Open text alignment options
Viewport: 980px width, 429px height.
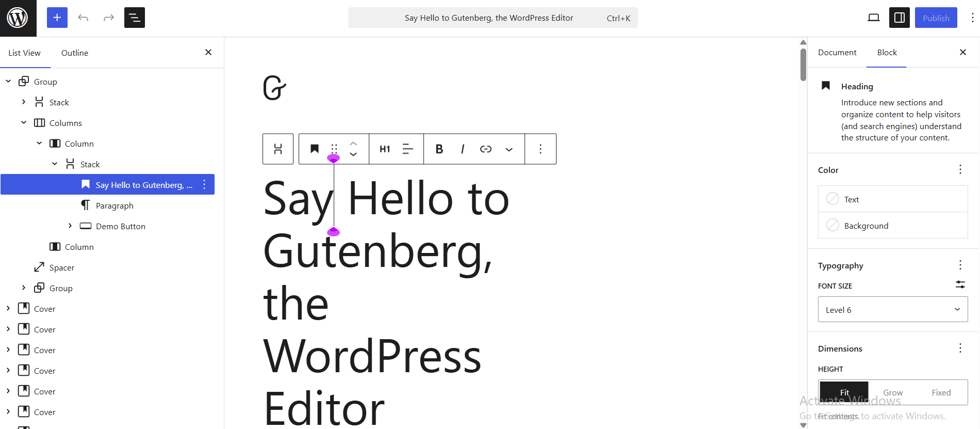point(408,149)
